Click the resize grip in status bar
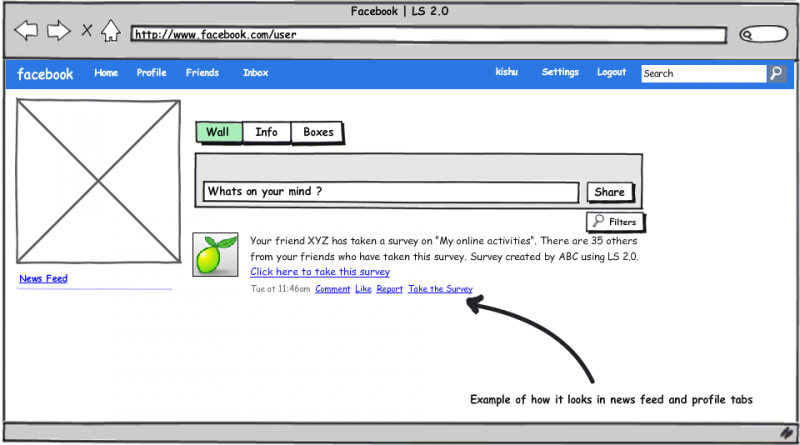Screen dimensions: 800x445 tap(787, 433)
